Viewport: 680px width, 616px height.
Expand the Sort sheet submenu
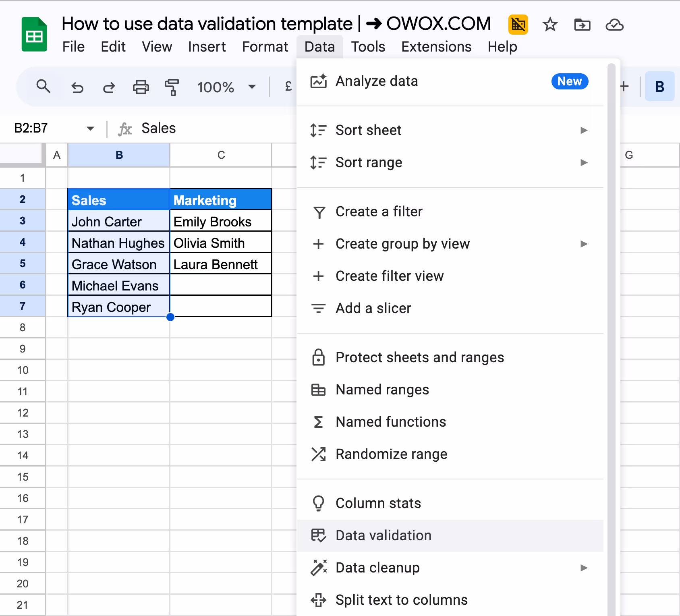tap(584, 130)
